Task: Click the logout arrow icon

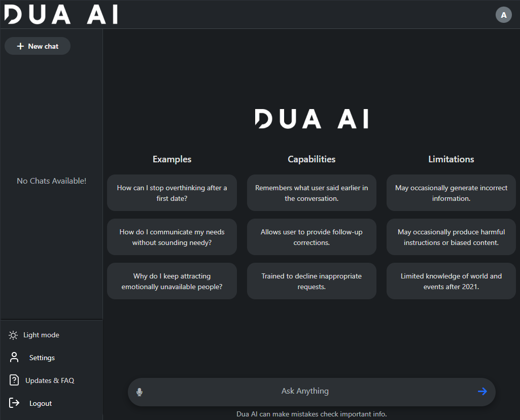Action: click(14, 403)
